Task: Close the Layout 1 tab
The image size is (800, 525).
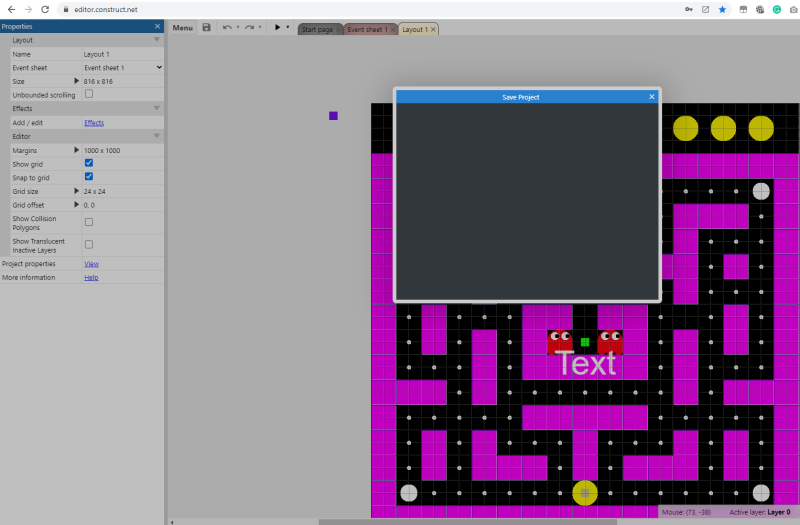Action: click(433, 30)
